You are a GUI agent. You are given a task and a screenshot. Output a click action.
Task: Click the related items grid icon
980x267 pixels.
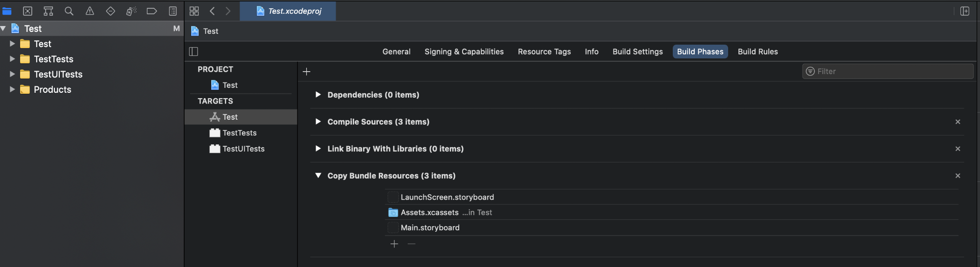pos(194,11)
